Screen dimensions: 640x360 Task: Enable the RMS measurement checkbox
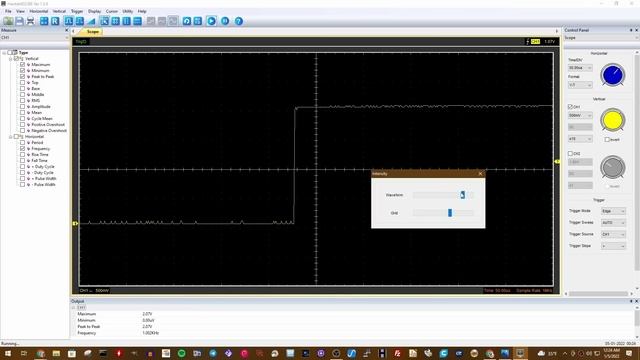[x=22, y=100]
